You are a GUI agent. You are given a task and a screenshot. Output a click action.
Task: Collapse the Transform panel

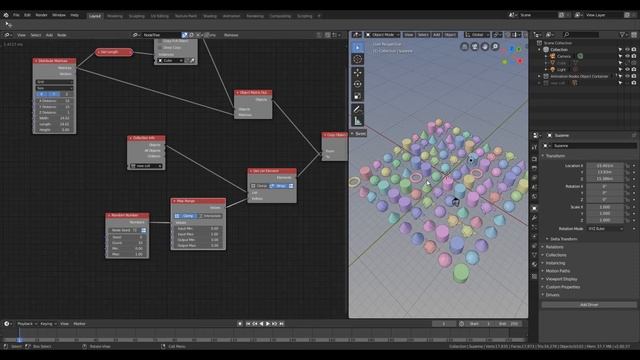coord(555,156)
